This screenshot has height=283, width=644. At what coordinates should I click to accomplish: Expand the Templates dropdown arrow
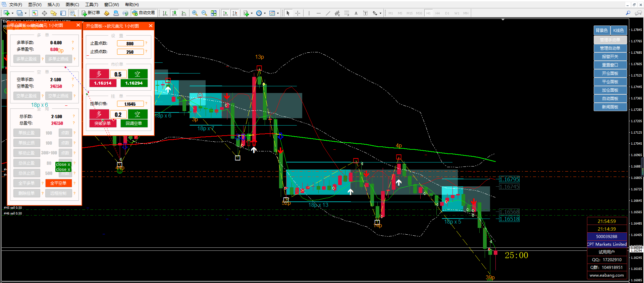pos(278,13)
